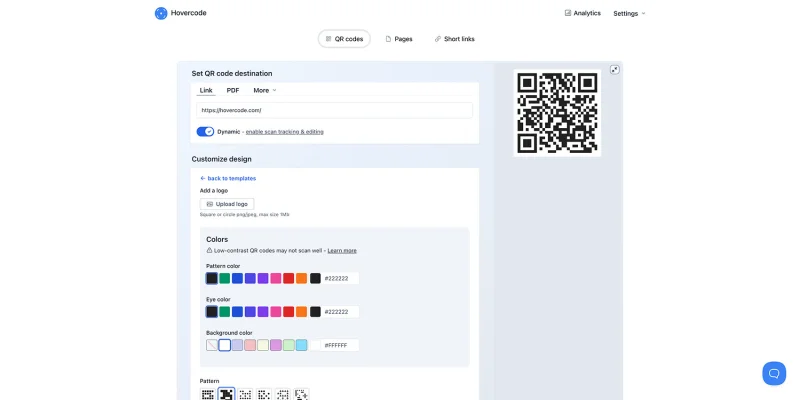This screenshot has height=400, width=800.
Task: Go to the Short links tab
Action: point(455,39)
